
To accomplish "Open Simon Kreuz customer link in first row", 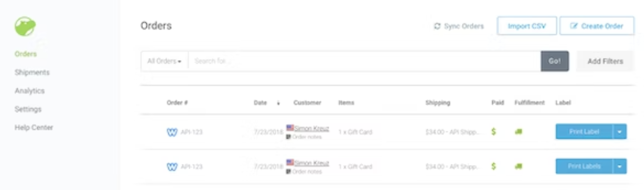I will tap(311, 128).
